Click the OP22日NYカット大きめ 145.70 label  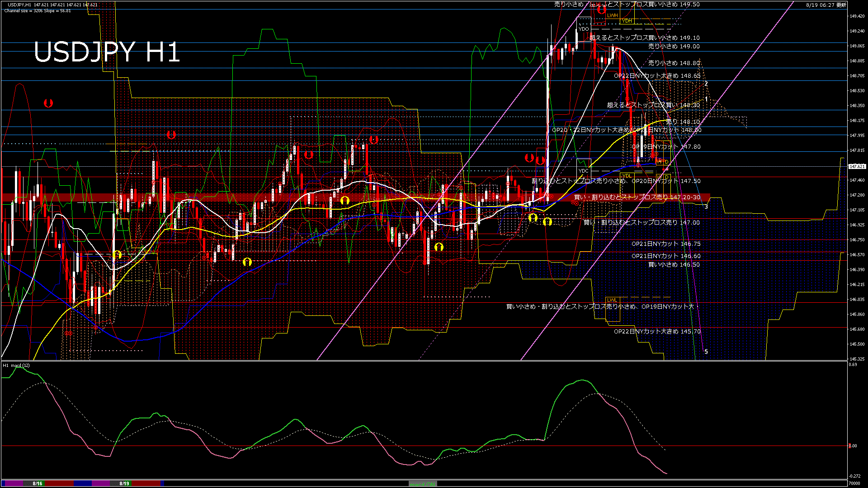(x=657, y=332)
